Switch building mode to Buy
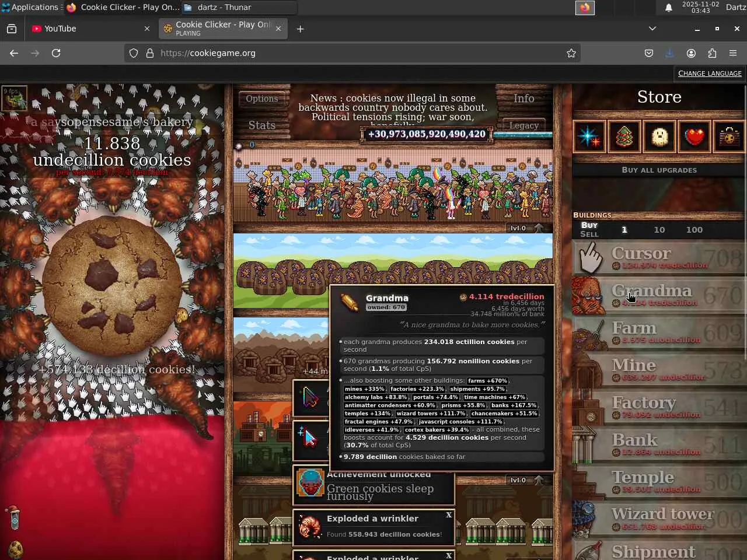Screen dimensions: 747x560 tap(589, 225)
